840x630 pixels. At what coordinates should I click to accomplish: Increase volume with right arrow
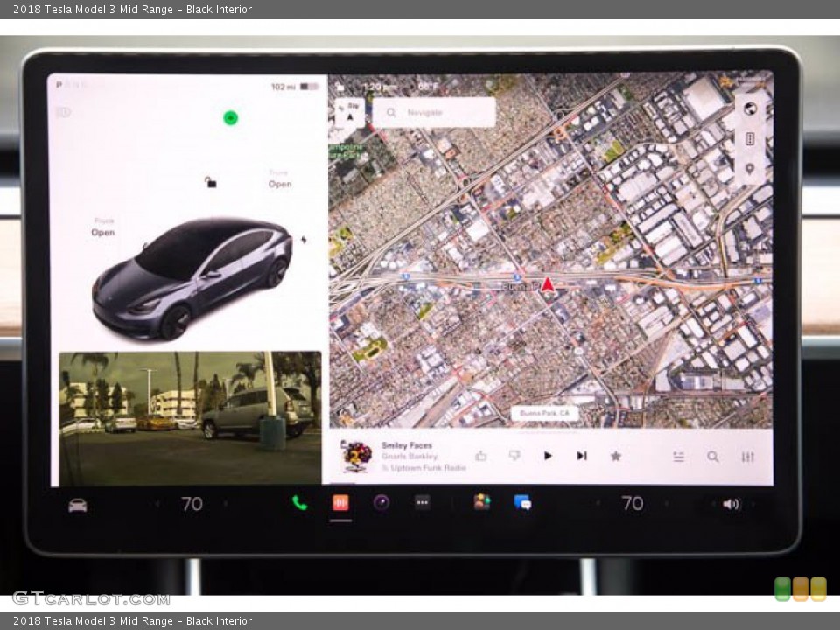click(x=752, y=504)
